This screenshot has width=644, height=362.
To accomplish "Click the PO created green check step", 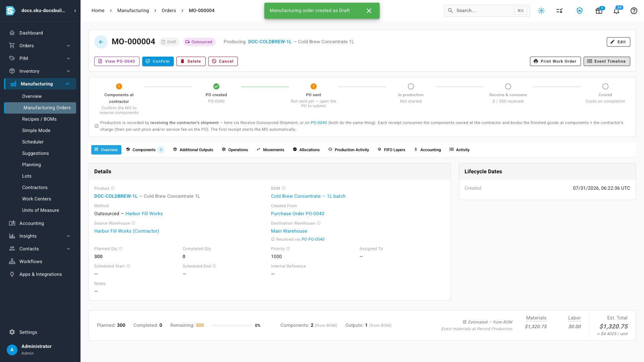I will 216,86.
